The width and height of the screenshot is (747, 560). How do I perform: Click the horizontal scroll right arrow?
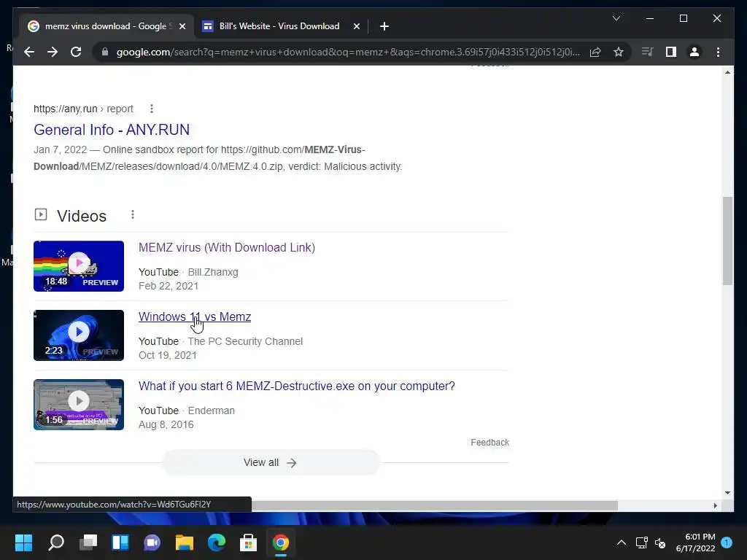[715, 505]
